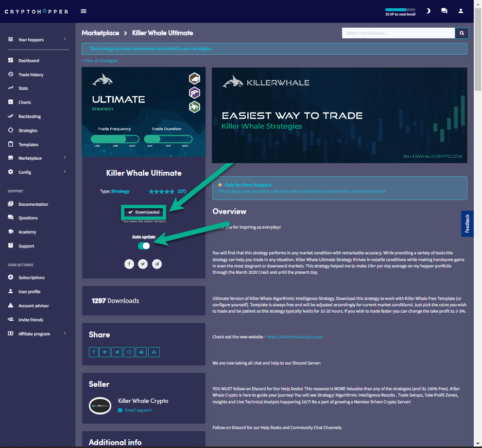
Task: Share via StumbleUpon icon
Action: (154, 352)
